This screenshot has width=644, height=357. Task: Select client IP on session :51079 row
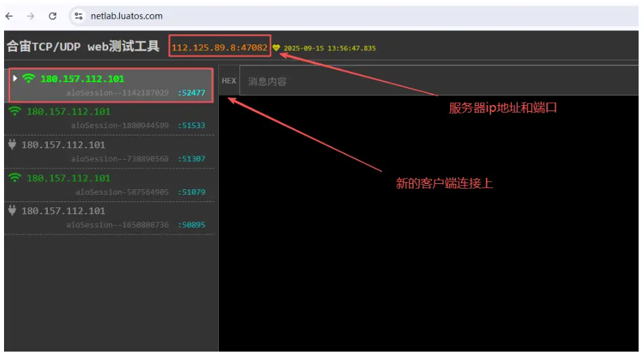[68, 178]
